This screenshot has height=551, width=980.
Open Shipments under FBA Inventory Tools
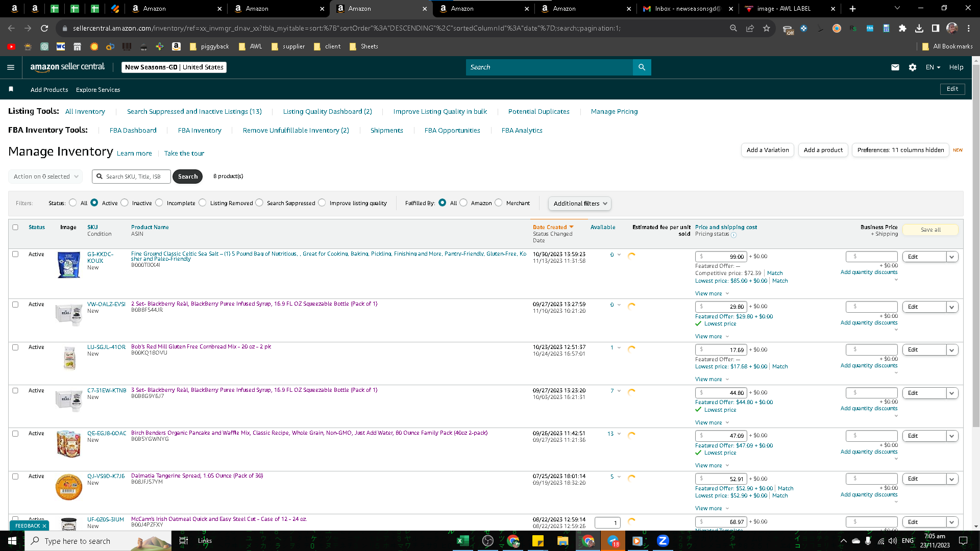pos(387,130)
